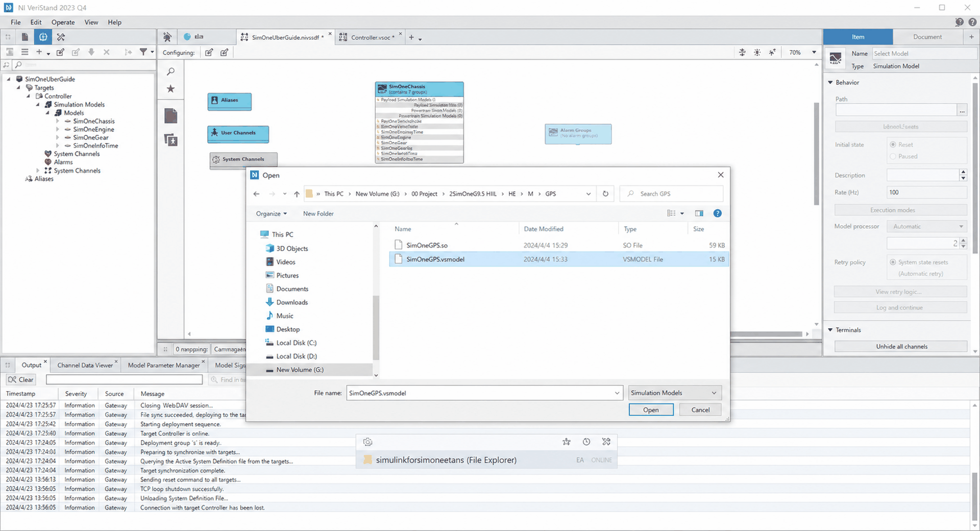Open the Model processor Automatic dropdown
The width and height of the screenshot is (980, 531).
coord(927,226)
